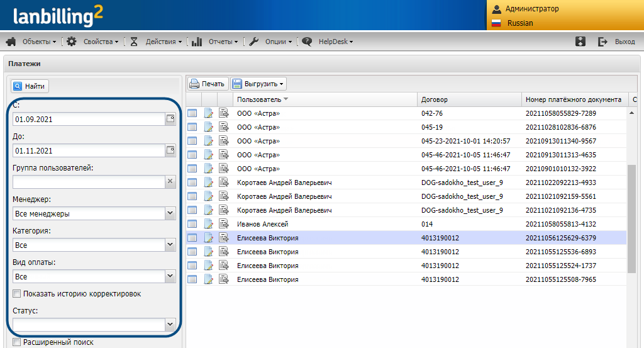Open the Пользователь column sort arrow
The width and height of the screenshot is (644, 348).
286,99
